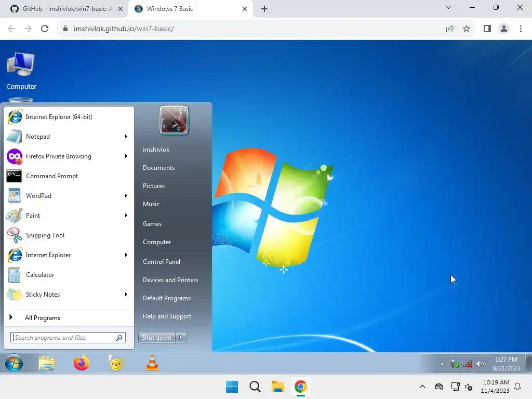Viewport: 532px width, 399px height.
Task: Open File Explorer on Windows 11 taskbar
Action: [277, 387]
